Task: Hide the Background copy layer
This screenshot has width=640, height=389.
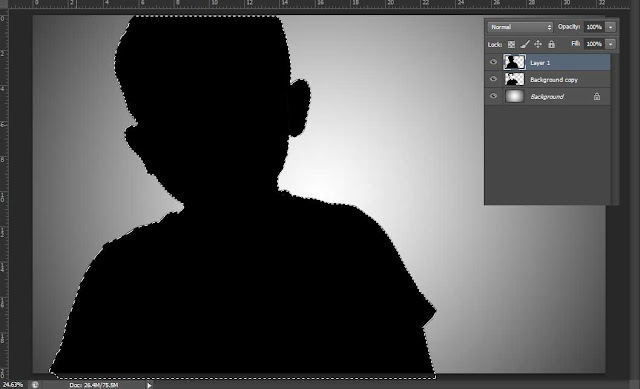Action: pyautogui.click(x=493, y=79)
